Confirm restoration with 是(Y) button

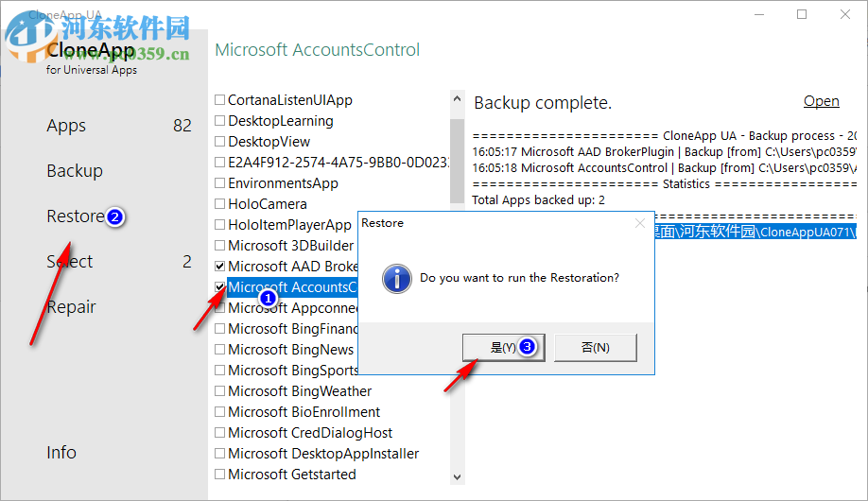tap(503, 347)
